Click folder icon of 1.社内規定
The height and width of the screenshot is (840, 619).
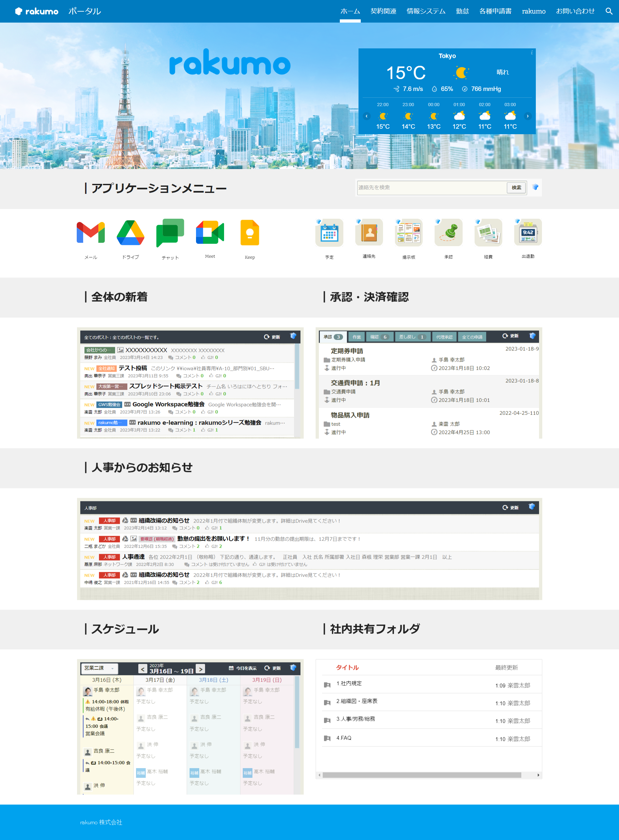[x=327, y=685]
